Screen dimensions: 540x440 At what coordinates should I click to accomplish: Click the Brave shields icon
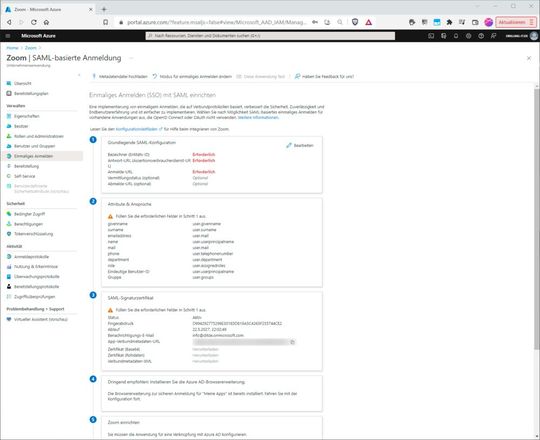[355, 22]
